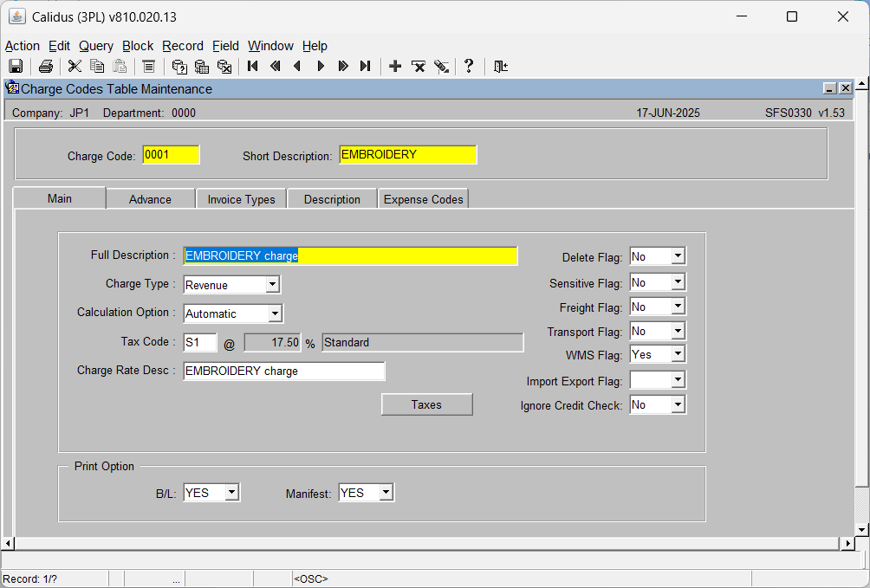Go to next record arrow icon
This screenshot has width=870, height=588.
[320, 67]
